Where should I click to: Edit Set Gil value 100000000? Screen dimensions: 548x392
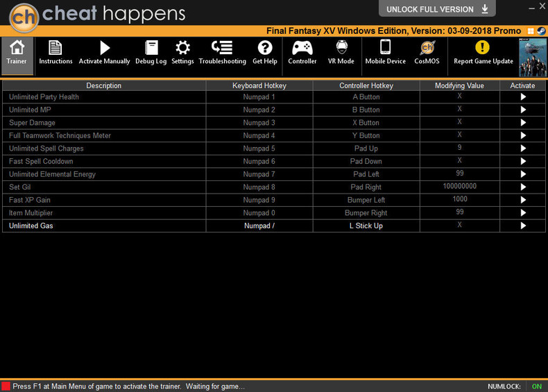pyautogui.click(x=460, y=187)
